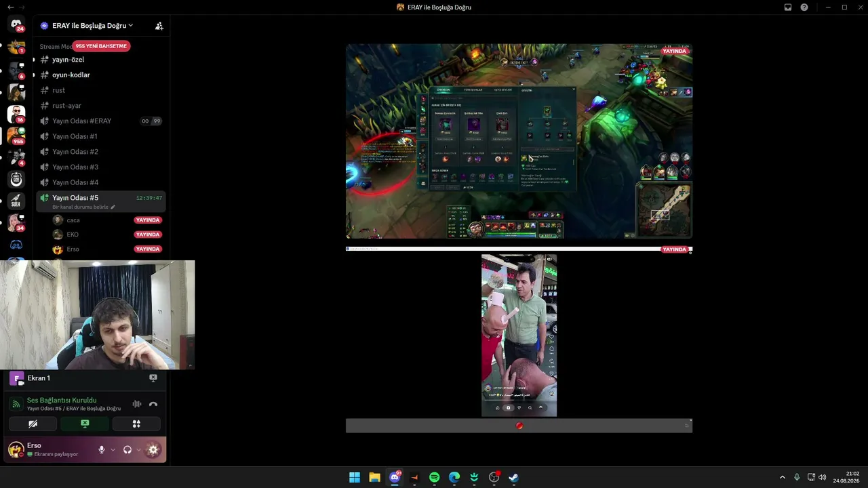This screenshot has width=868, height=488.
Task: Click 'Bir kanal durumu belirle' status link
Action: coord(83,207)
